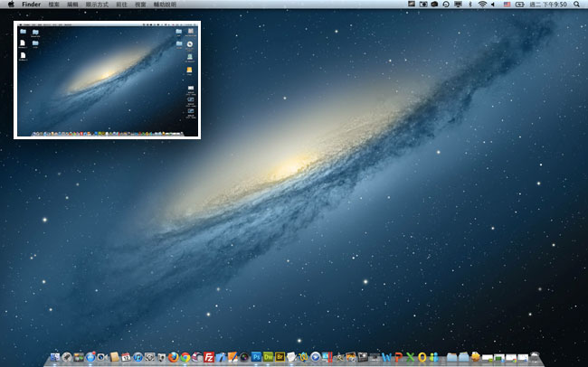Click the volume speaker icon
588x367 pixels.
(x=493, y=5)
